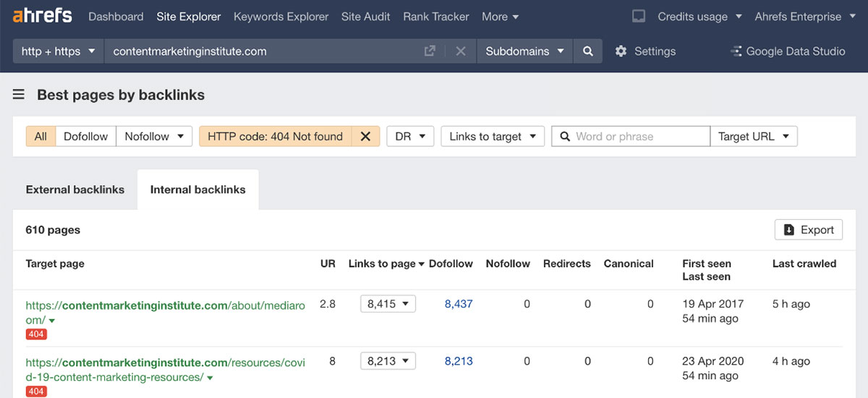
Task: Sort by Dofollow column header
Action: (x=451, y=263)
